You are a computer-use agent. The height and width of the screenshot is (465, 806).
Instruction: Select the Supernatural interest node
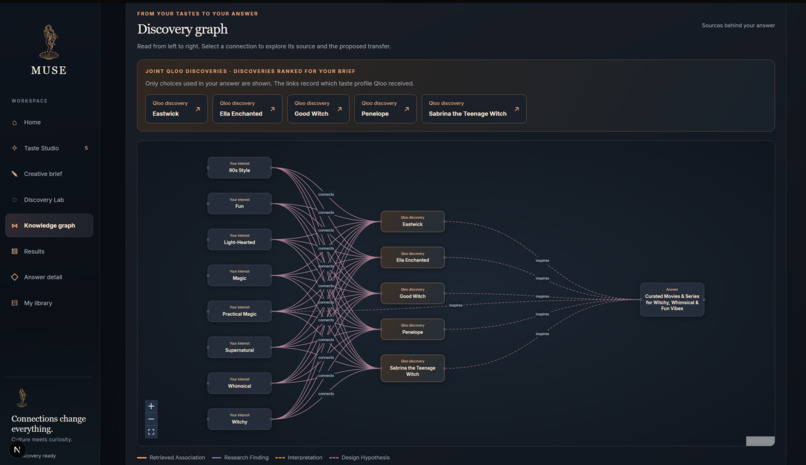[240, 347]
